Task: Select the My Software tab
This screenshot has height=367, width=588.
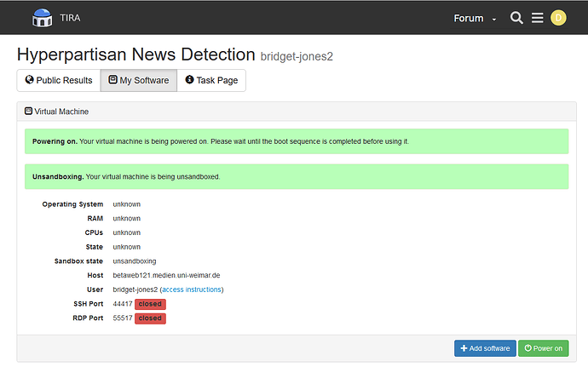Action: (139, 80)
